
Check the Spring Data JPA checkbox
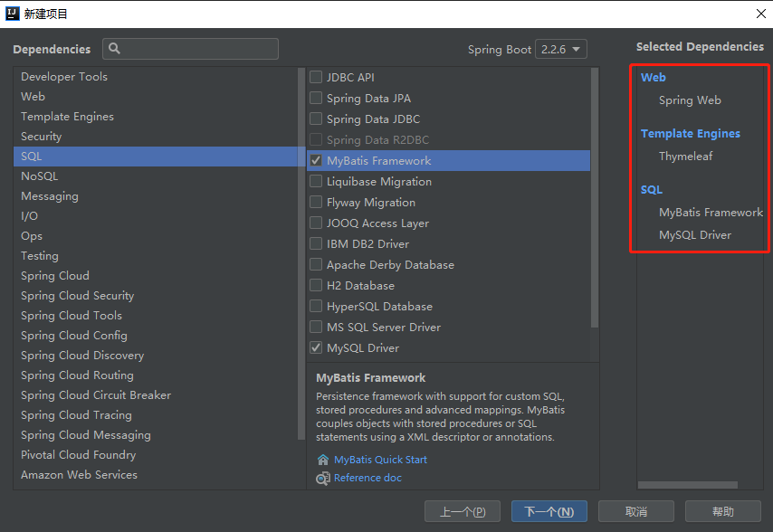[x=317, y=98]
